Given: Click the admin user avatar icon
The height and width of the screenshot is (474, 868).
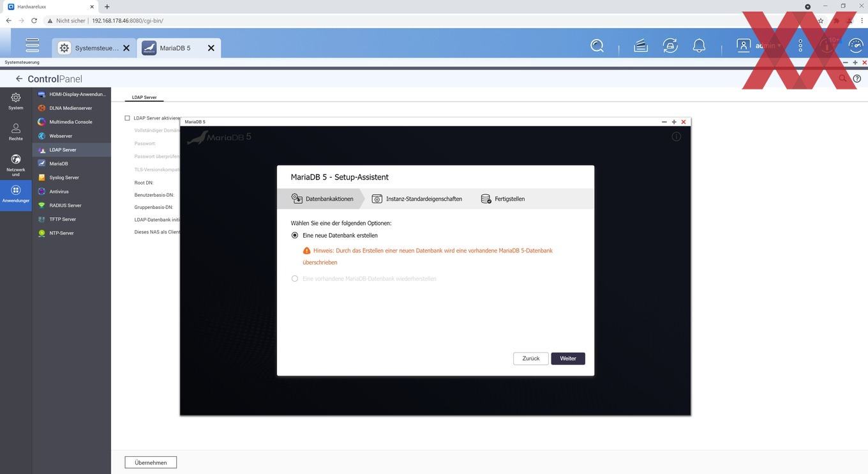Looking at the screenshot, I should 744,45.
